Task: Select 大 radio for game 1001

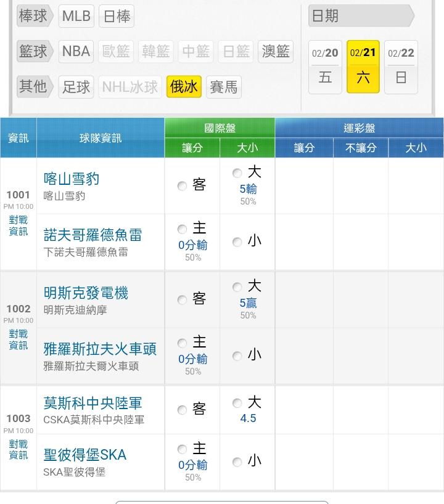Action: click(x=237, y=173)
